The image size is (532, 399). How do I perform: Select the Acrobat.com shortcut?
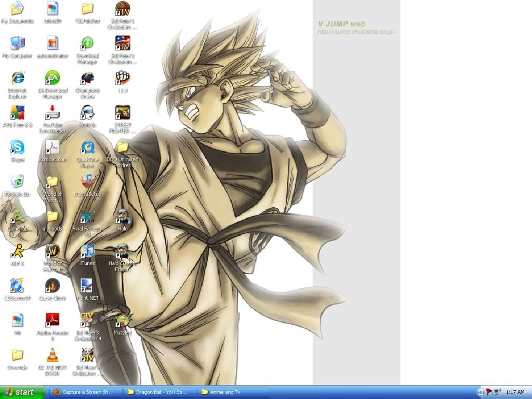[52, 147]
